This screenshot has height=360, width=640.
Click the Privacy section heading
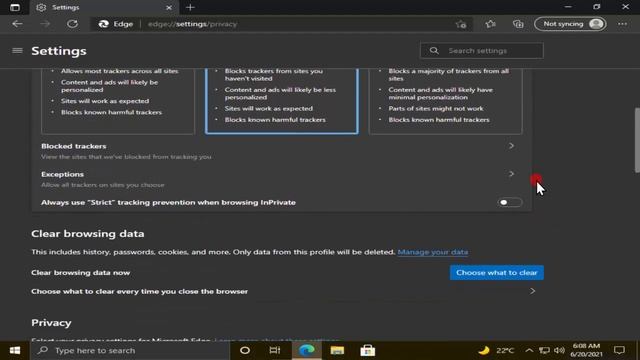[51, 323]
